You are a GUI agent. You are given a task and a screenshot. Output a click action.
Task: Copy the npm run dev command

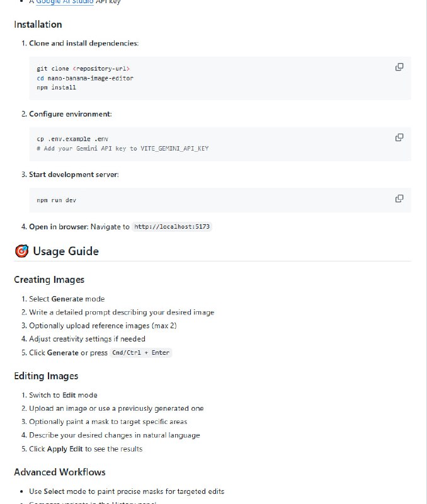click(399, 198)
